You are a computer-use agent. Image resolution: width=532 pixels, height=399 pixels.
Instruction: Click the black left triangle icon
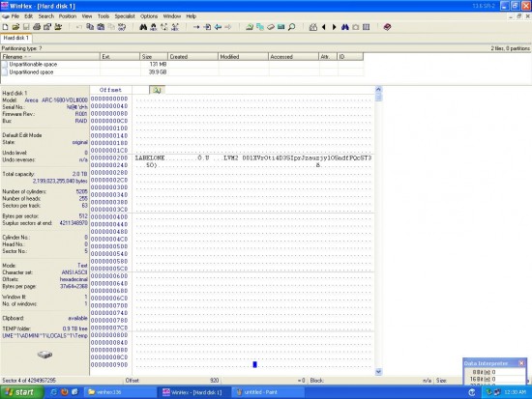(324, 27)
